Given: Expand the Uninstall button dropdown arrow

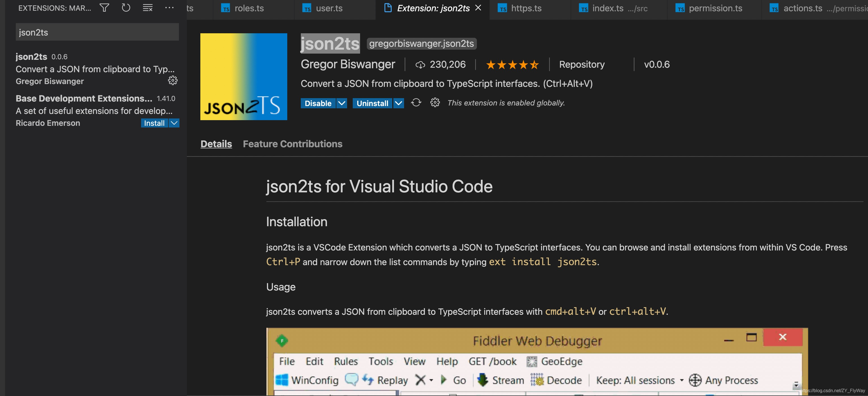Looking at the screenshot, I should pyautogui.click(x=398, y=102).
